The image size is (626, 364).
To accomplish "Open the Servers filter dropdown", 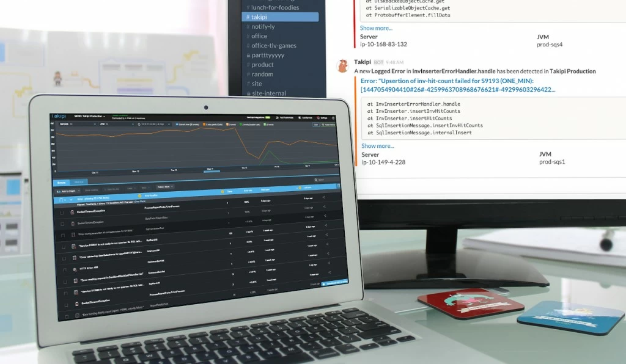I will (78, 124).
